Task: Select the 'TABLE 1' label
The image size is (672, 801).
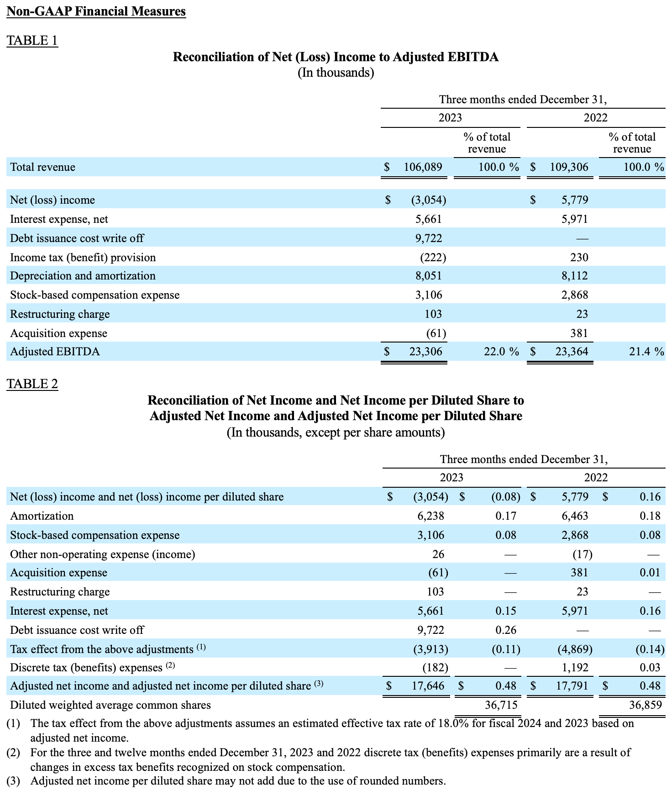Action: 32,41
